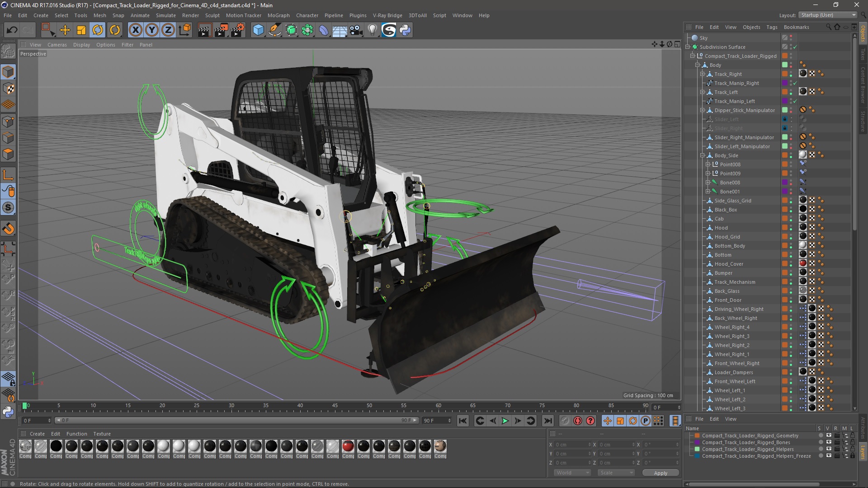Viewport: 868px width, 488px height.
Task: Open Objects manager Tags menu
Action: coord(772,27)
